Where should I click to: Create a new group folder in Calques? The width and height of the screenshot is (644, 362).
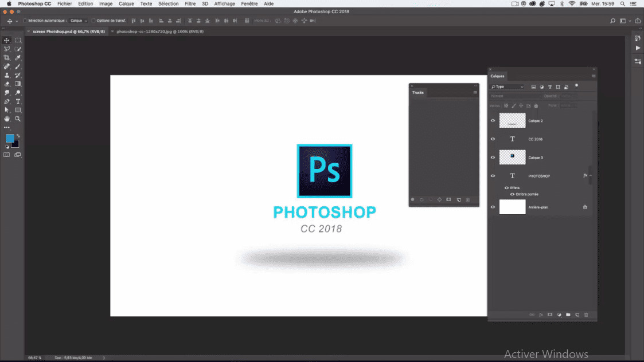pos(568,315)
